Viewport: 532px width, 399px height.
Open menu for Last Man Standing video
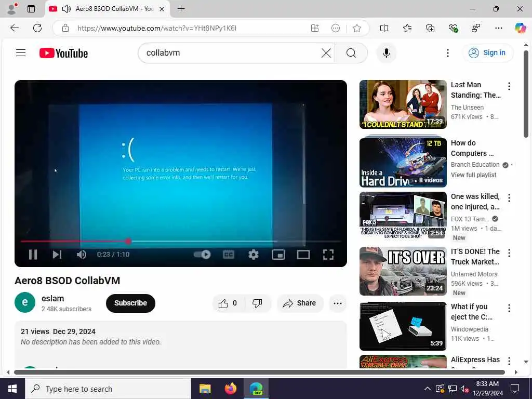pyautogui.click(x=509, y=86)
